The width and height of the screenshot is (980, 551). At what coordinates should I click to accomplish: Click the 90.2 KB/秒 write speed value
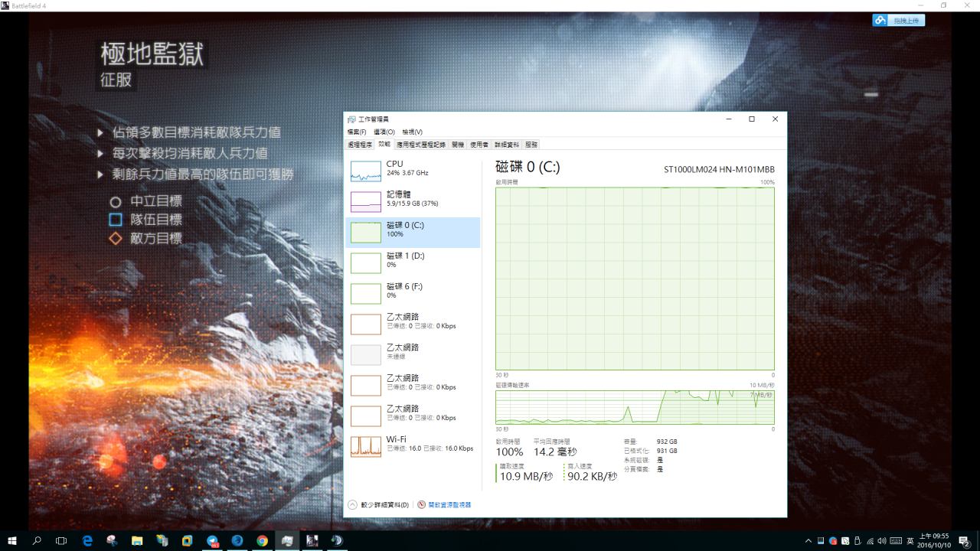click(x=592, y=477)
